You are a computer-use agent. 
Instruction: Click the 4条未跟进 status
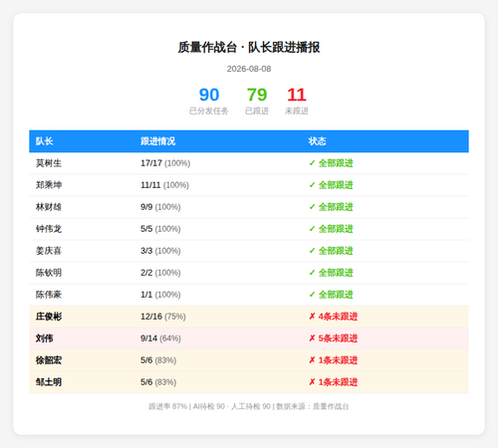334,317
